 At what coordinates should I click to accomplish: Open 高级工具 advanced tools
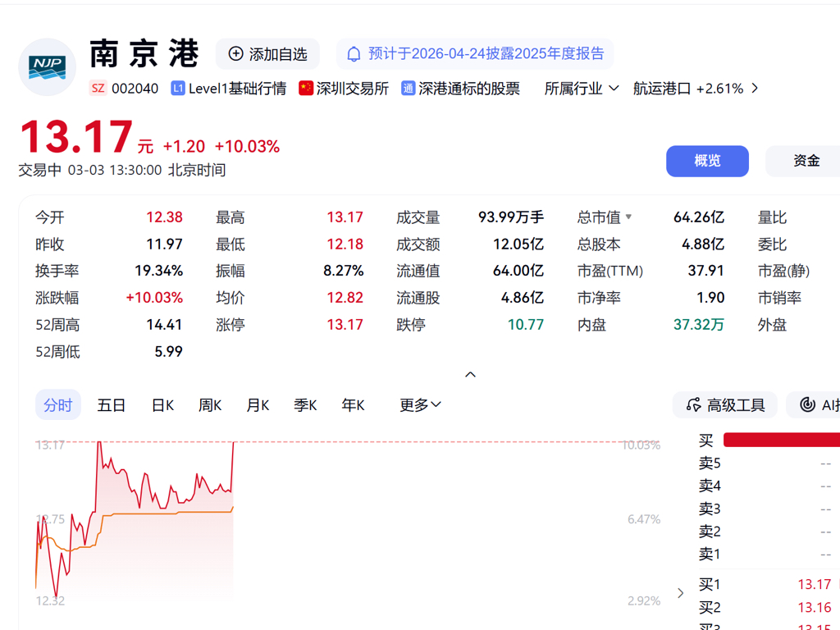[x=725, y=405]
